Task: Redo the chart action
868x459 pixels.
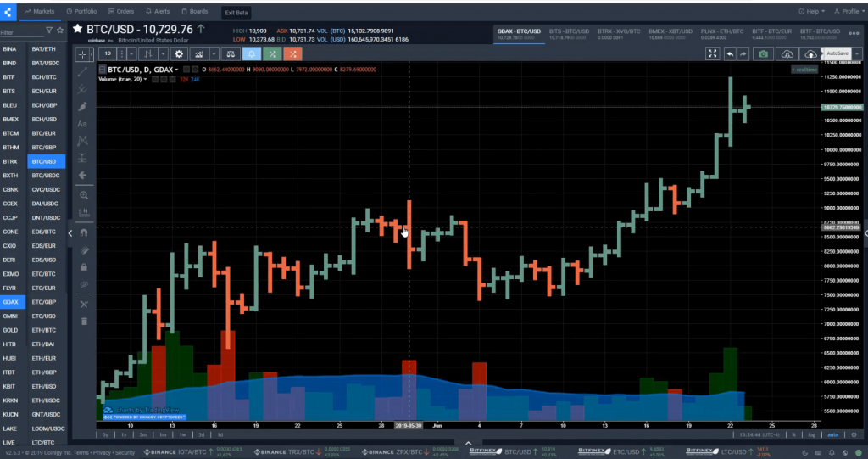Action: (x=743, y=53)
